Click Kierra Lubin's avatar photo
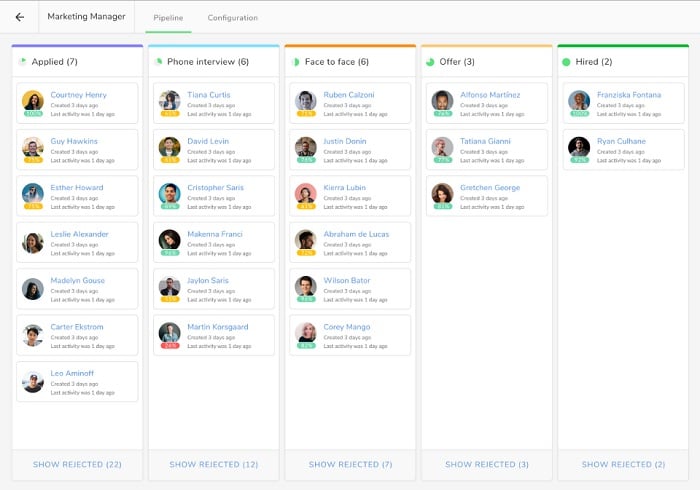Viewport: 700px width, 490px height. tap(306, 193)
